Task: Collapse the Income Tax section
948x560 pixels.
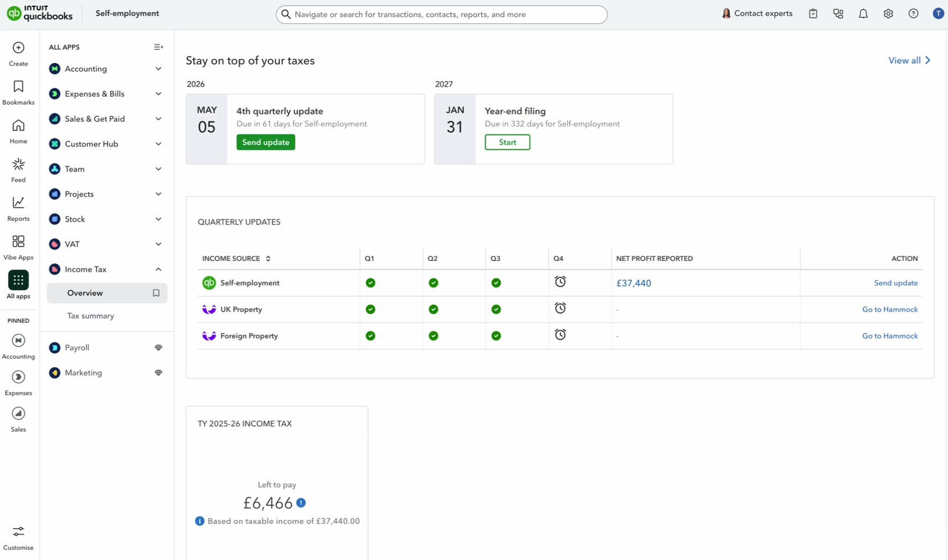Action: click(x=158, y=269)
